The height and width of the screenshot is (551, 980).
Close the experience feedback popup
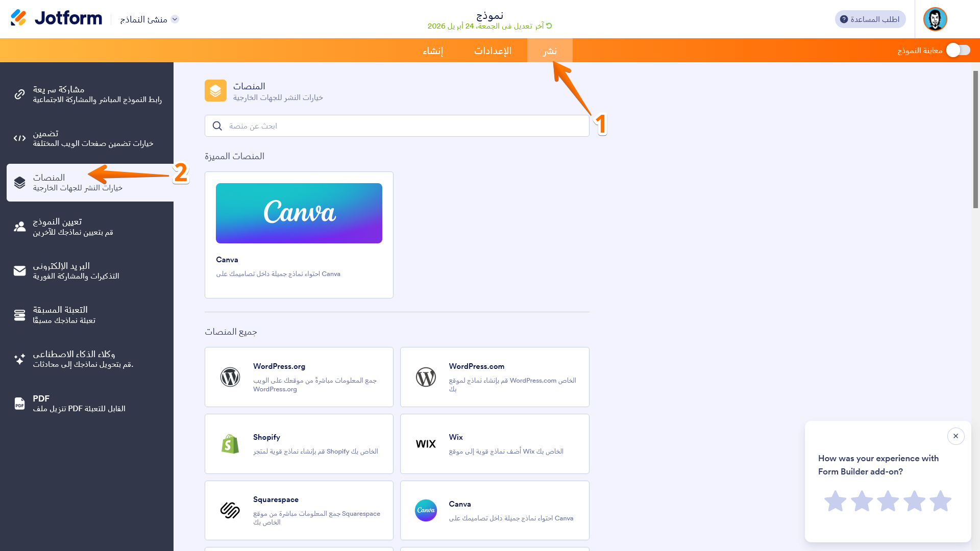pyautogui.click(x=956, y=436)
